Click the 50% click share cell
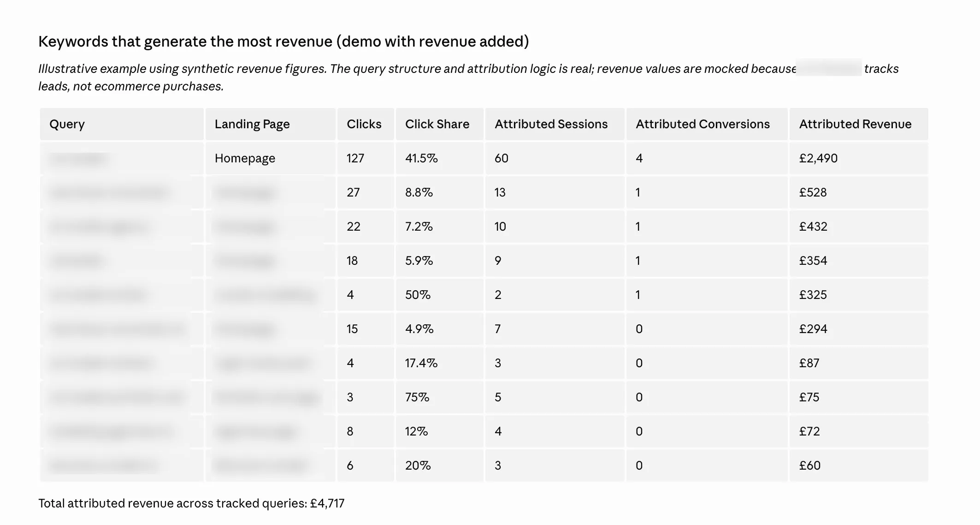This screenshot has height=525, width=980. [418, 295]
